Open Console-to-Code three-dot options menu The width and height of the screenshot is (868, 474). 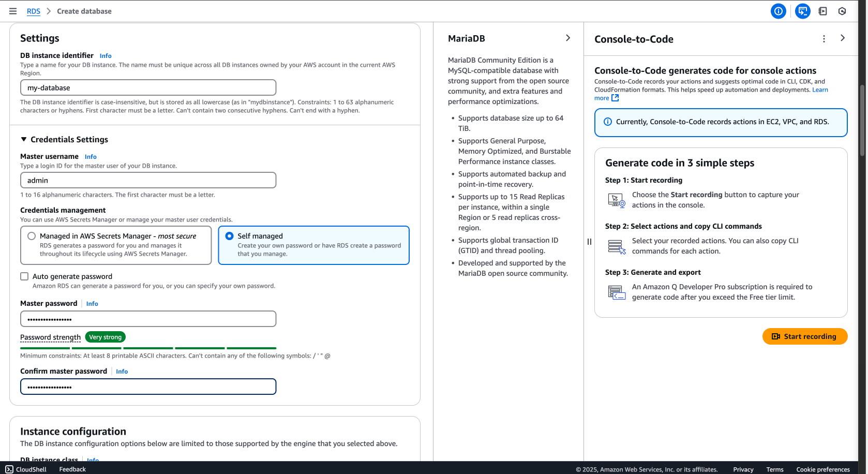[x=824, y=39]
